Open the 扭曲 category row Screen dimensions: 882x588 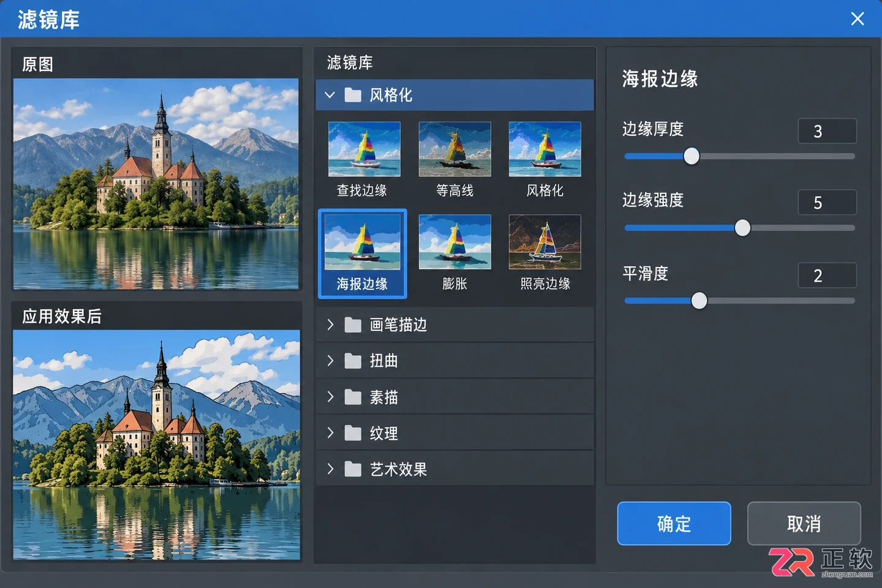pos(455,361)
